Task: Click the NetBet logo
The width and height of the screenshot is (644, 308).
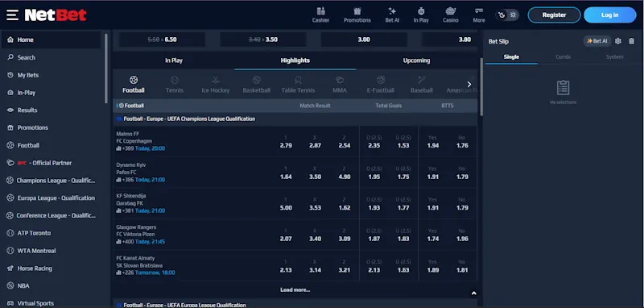Action: click(x=56, y=15)
